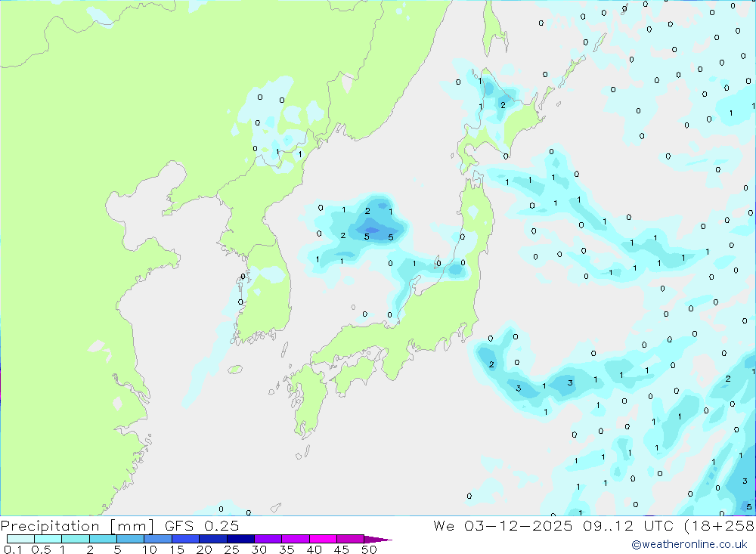The image size is (756, 554).
Task: Click the "0.5" legend scale label
Action: click(x=41, y=549)
